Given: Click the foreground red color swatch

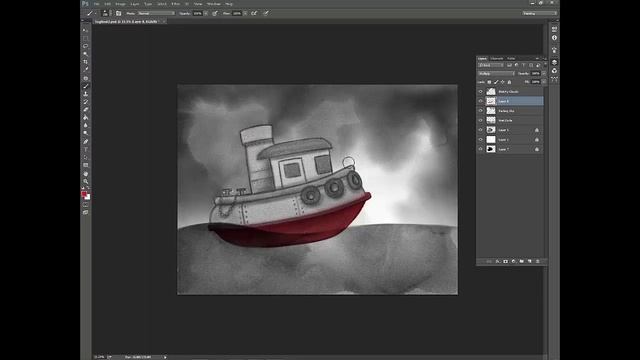Looking at the screenshot, I should point(84,194).
